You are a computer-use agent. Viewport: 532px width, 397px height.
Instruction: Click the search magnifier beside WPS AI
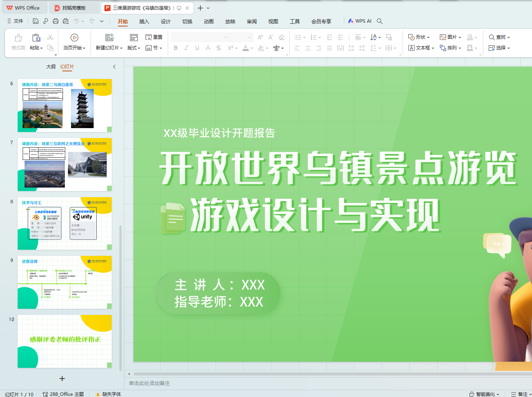pyautogui.click(x=380, y=21)
